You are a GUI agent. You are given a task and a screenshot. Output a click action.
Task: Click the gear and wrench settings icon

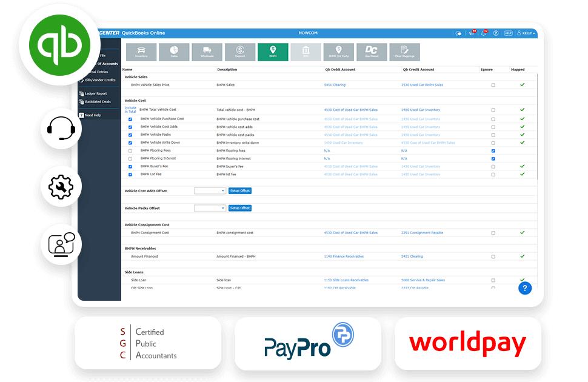pyautogui.click(x=61, y=187)
